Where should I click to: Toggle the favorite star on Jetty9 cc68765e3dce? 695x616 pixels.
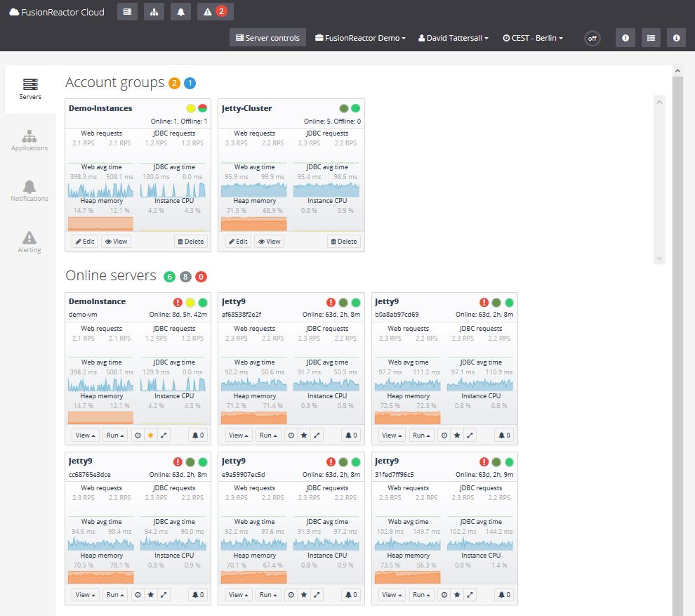point(151,595)
